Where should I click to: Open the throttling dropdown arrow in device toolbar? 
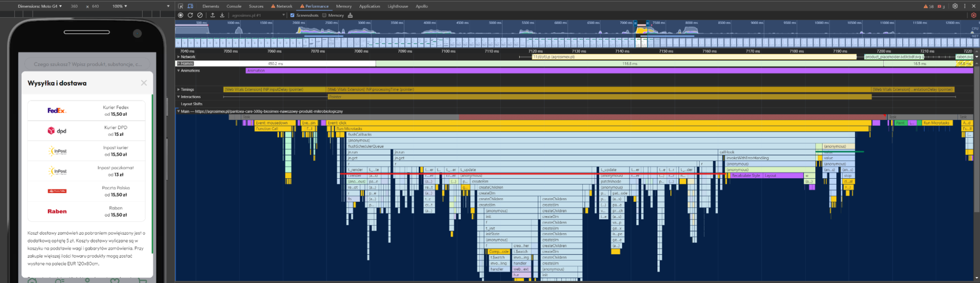pos(168,6)
